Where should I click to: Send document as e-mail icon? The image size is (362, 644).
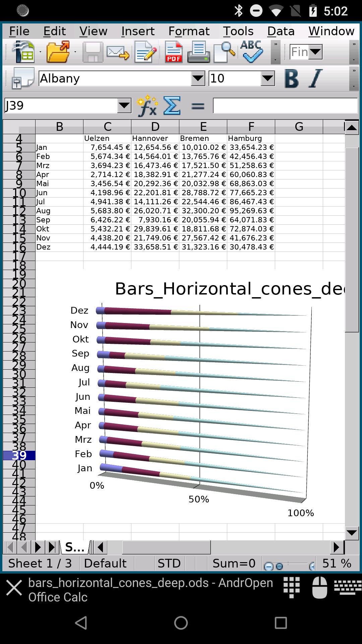click(118, 52)
